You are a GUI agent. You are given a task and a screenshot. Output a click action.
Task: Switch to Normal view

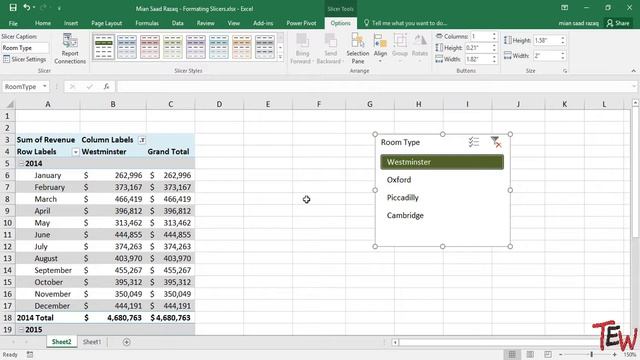click(512, 354)
